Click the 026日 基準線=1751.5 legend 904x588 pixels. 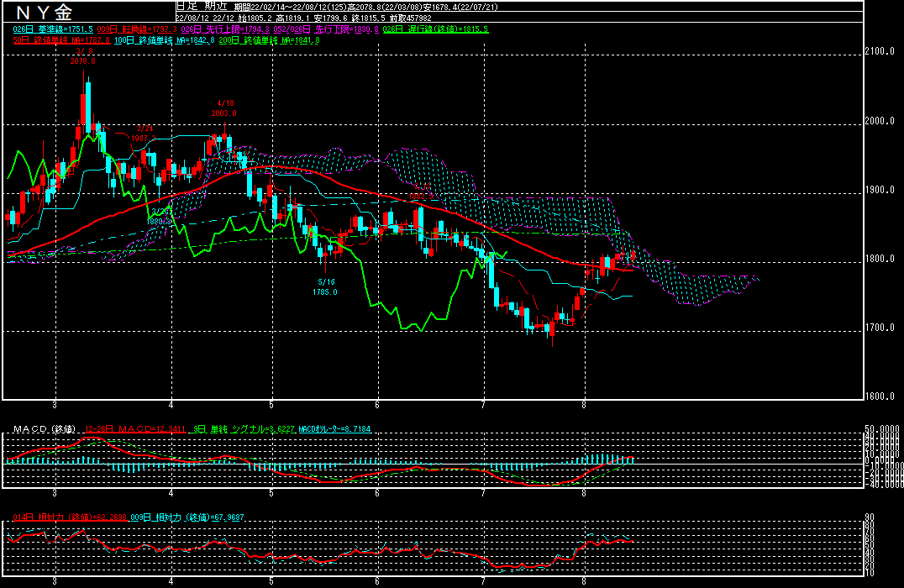[53, 29]
